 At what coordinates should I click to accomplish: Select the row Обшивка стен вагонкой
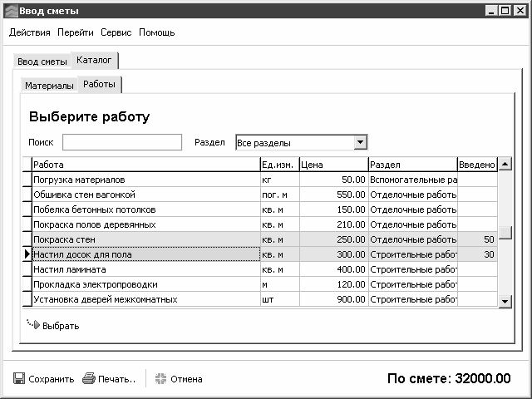pyautogui.click(x=260, y=195)
